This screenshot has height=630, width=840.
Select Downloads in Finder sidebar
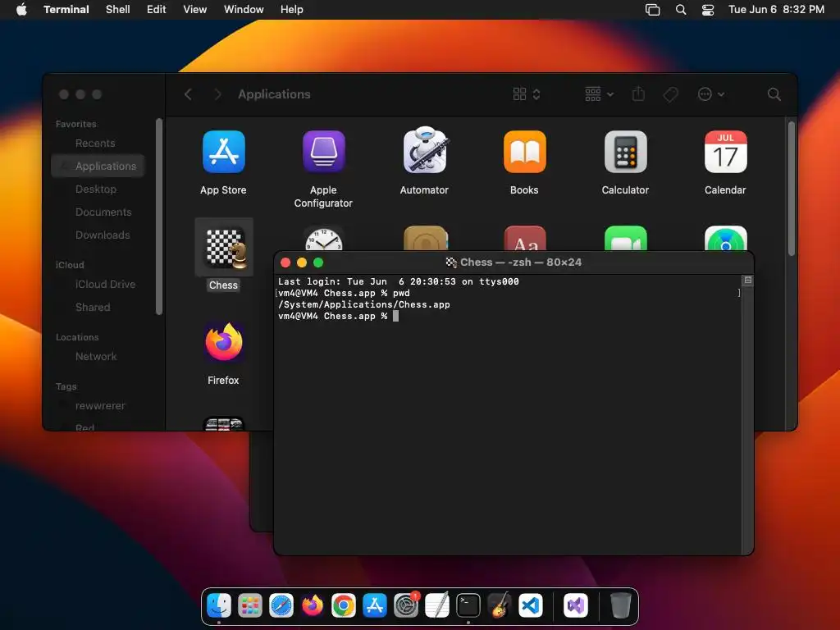tap(103, 235)
